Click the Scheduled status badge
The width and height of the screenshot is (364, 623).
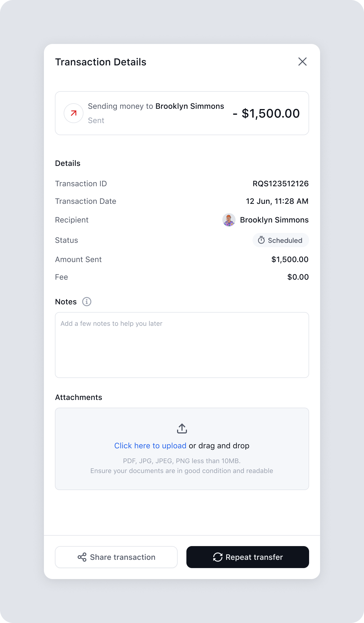pyautogui.click(x=281, y=240)
